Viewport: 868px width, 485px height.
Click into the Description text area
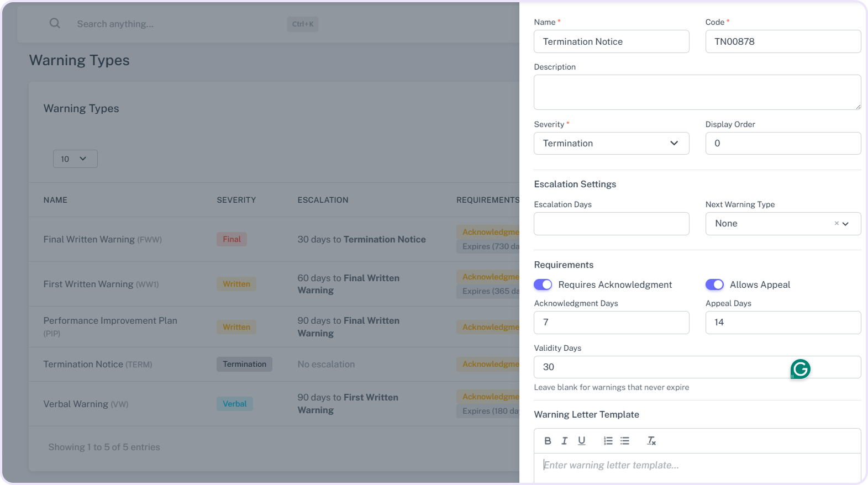697,92
